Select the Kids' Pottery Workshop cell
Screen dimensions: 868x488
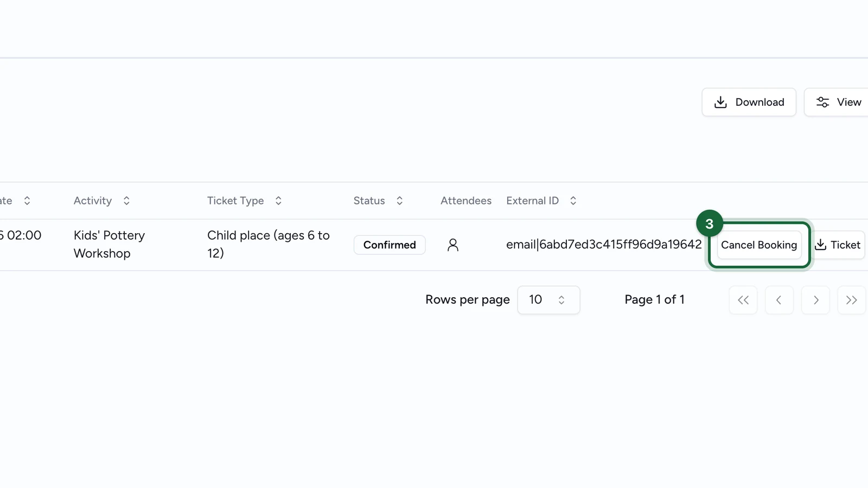[110, 244]
